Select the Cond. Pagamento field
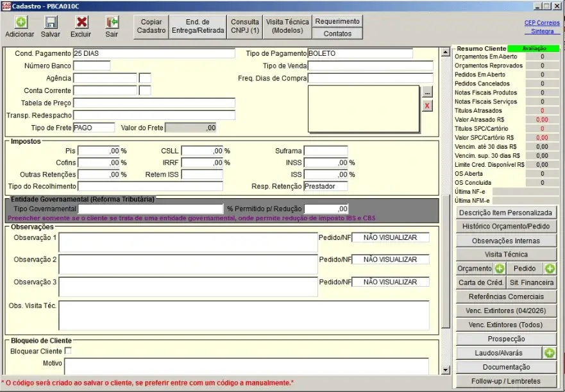The image size is (565, 392). [x=154, y=53]
